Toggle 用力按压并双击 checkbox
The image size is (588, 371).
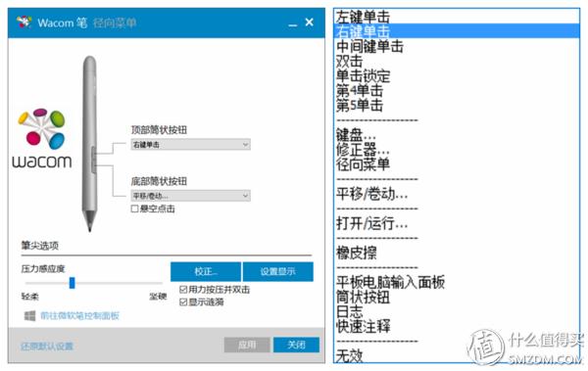coord(183,290)
